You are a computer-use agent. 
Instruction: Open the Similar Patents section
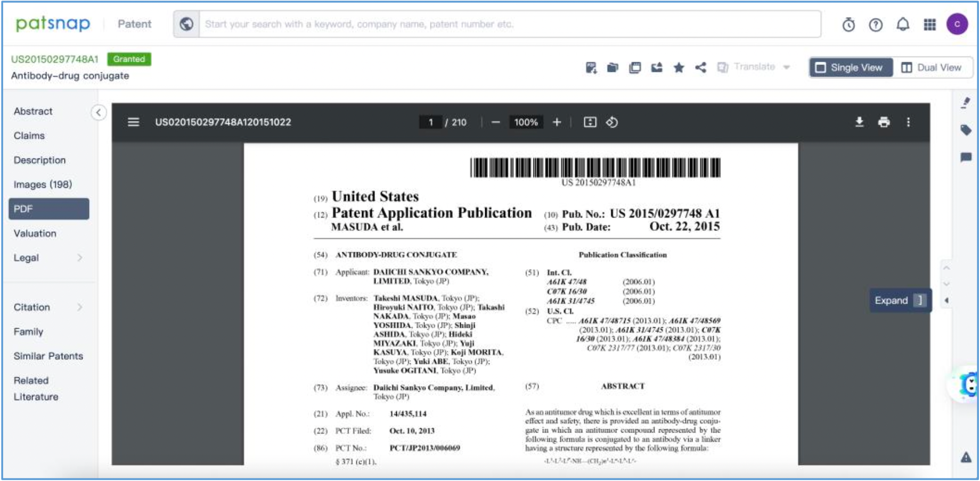pyautogui.click(x=48, y=356)
